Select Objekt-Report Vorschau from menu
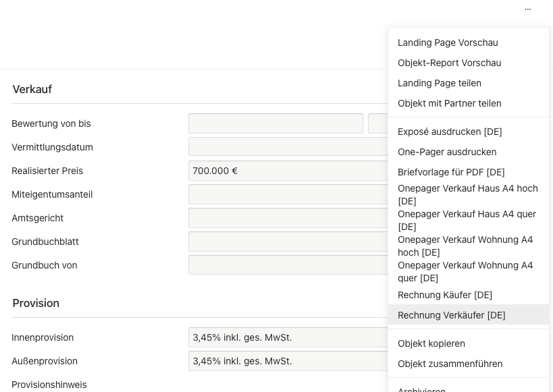Viewport: 553px width, 392px height. tap(449, 63)
